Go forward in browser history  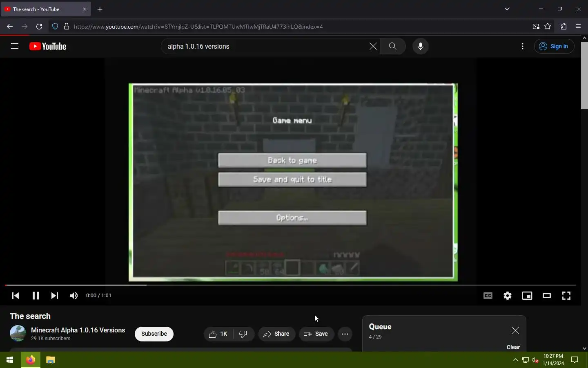coord(24,27)
